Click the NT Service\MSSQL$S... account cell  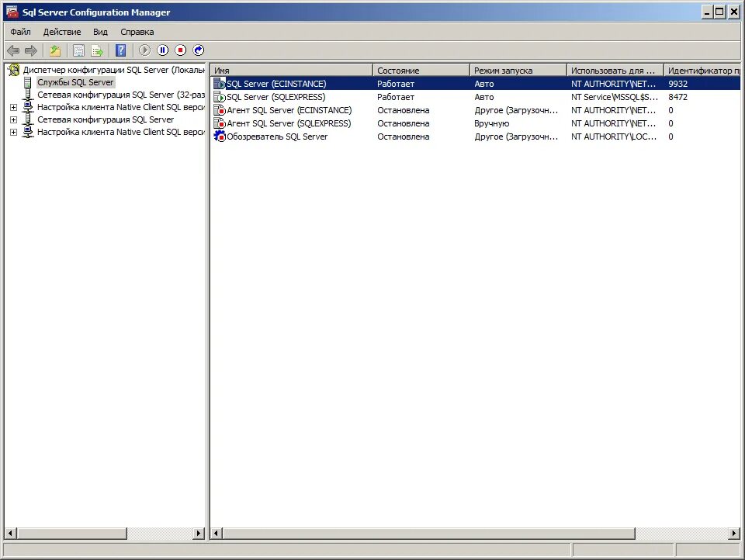[615, 97]
